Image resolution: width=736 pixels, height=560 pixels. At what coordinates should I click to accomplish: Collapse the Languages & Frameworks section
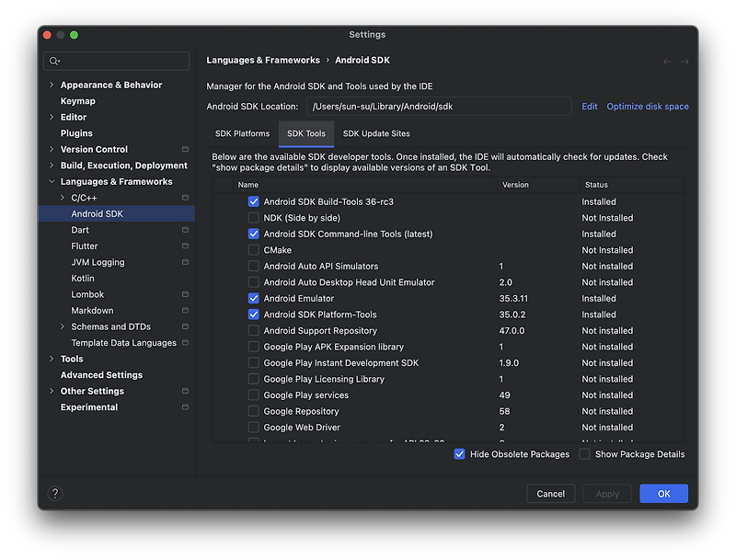52,181
